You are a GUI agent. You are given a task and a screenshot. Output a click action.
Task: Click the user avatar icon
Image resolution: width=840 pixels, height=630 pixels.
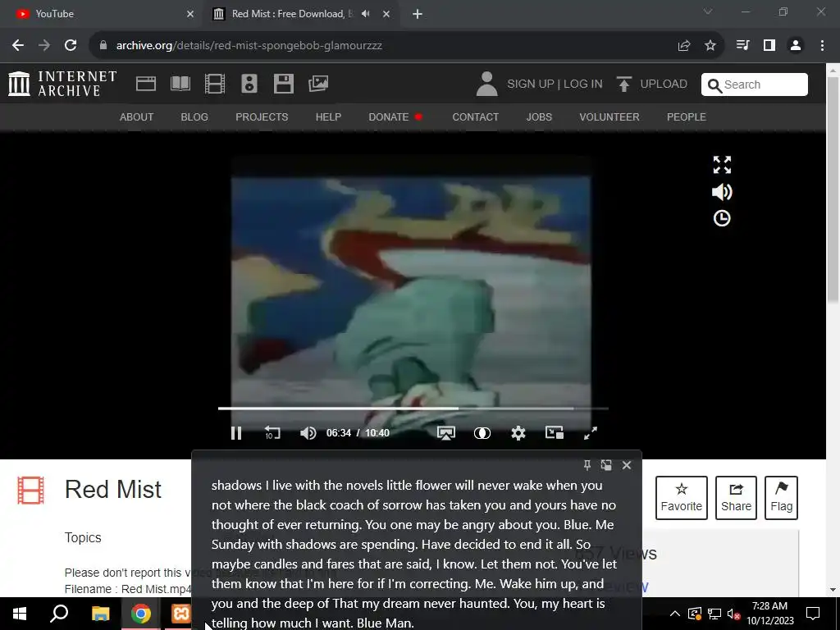point(486,84)
